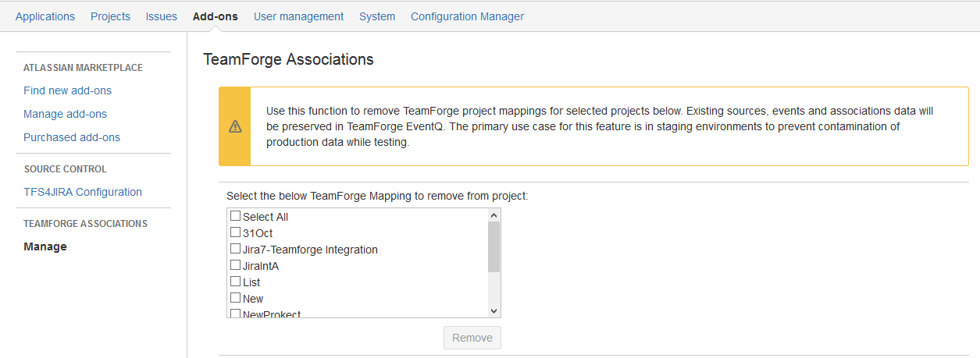Click the list scrollbar down arrow
Image resolution: width=980 pixels, height=358 pixels.
494,310
